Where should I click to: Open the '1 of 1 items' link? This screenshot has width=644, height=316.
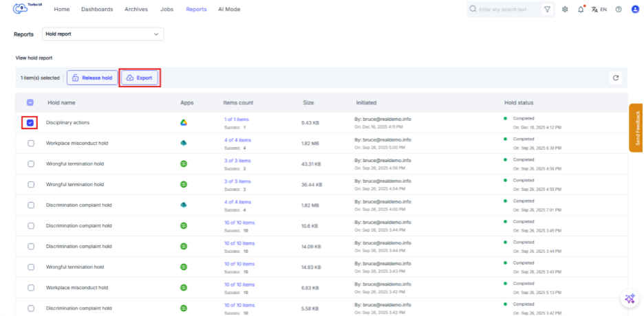coord(236,120)
